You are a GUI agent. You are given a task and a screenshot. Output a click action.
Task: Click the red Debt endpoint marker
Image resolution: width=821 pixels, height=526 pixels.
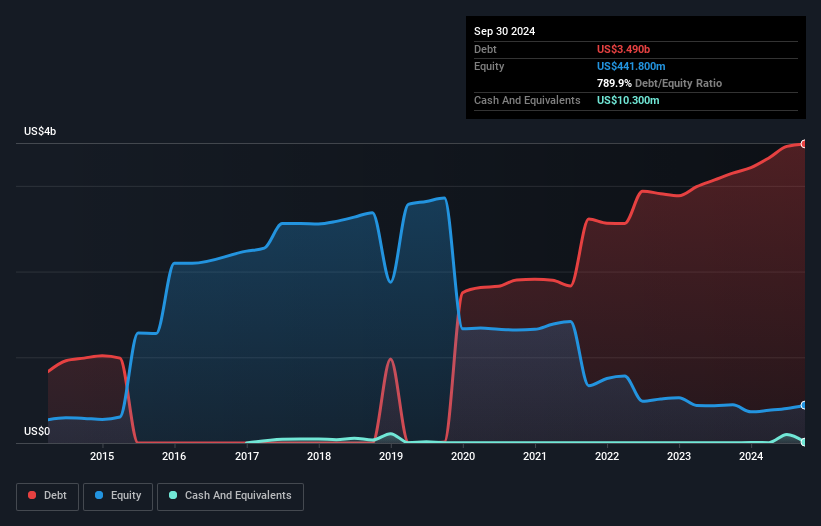[x=804, y=144]
